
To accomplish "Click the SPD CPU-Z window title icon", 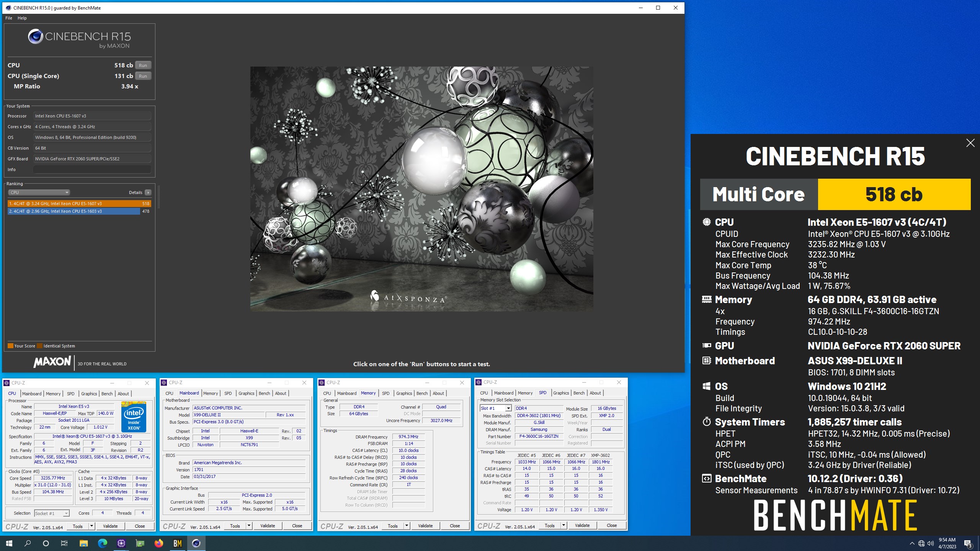I will (479, 382).
